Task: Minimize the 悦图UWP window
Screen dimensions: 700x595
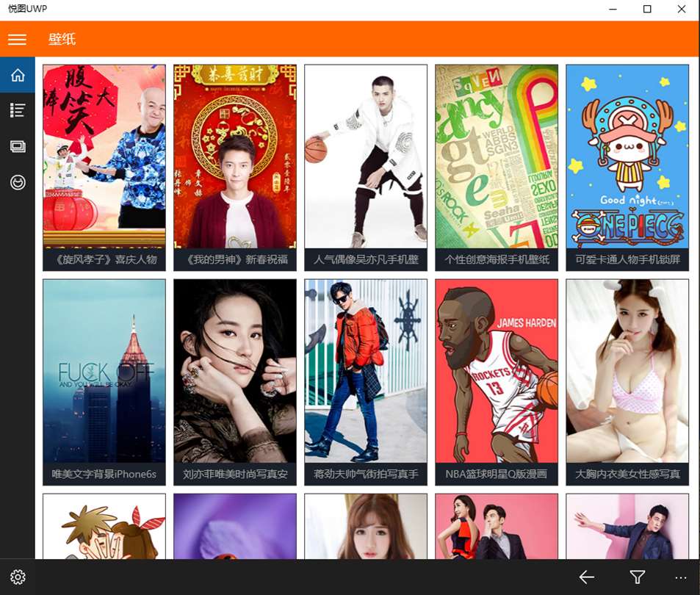Action: coord(613,9)
